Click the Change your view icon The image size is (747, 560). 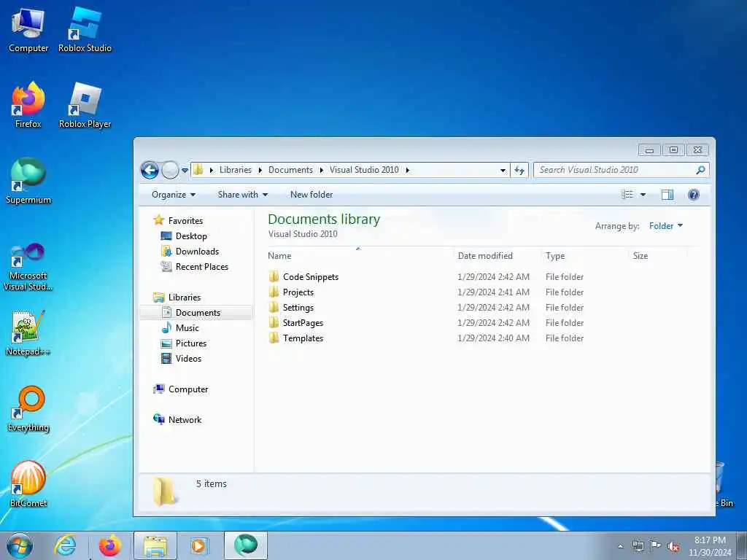[x=627, y=194]
